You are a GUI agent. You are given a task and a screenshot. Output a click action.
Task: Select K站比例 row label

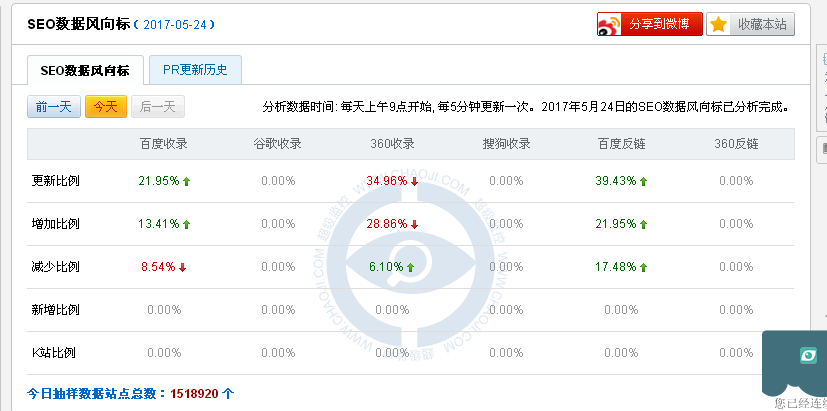[54, 352]
